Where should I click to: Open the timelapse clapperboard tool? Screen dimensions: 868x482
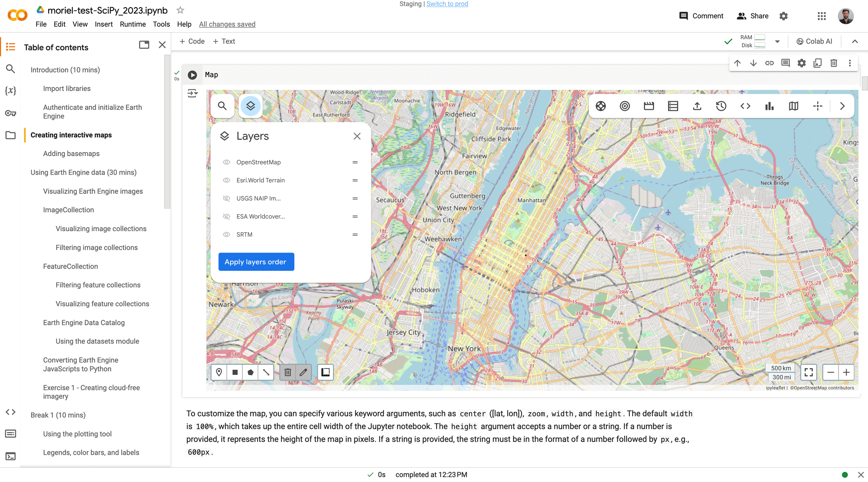649,106
